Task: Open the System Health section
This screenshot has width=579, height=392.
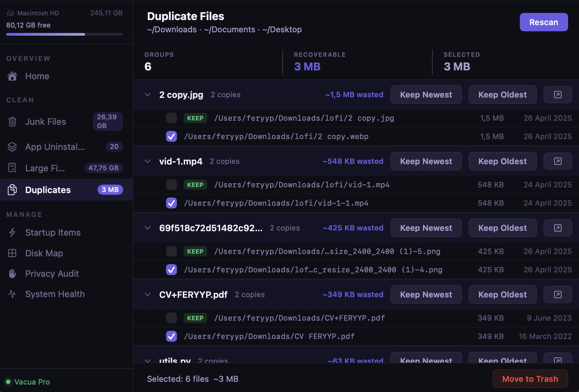Action: tap(66, 294)
